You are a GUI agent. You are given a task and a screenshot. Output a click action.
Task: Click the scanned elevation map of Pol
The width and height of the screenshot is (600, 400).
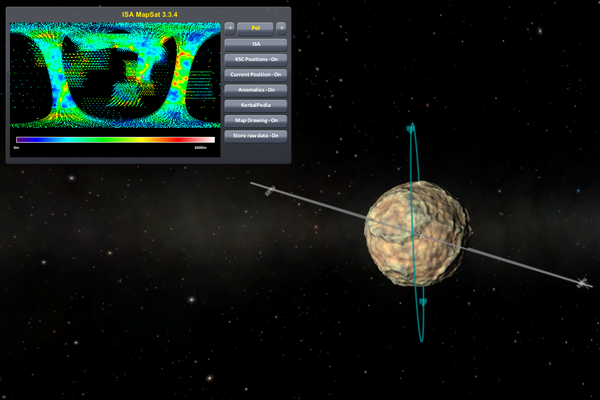click(115, 75)
